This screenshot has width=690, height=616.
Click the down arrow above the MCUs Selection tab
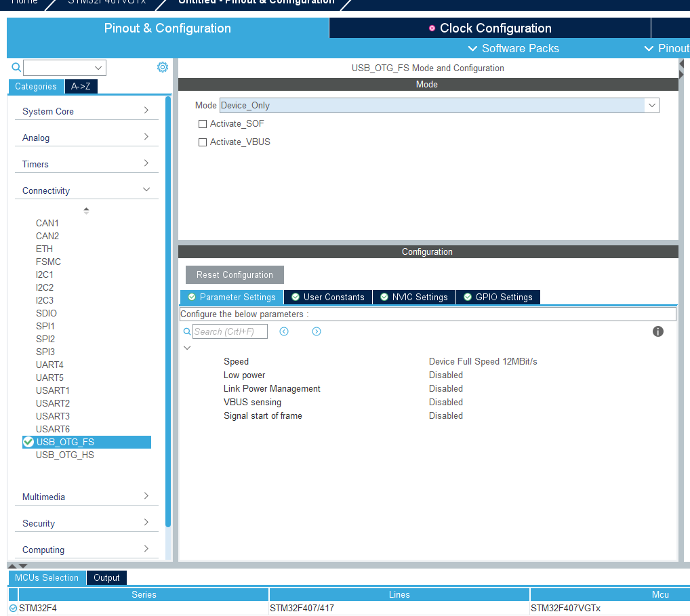[x=23, y=566]
